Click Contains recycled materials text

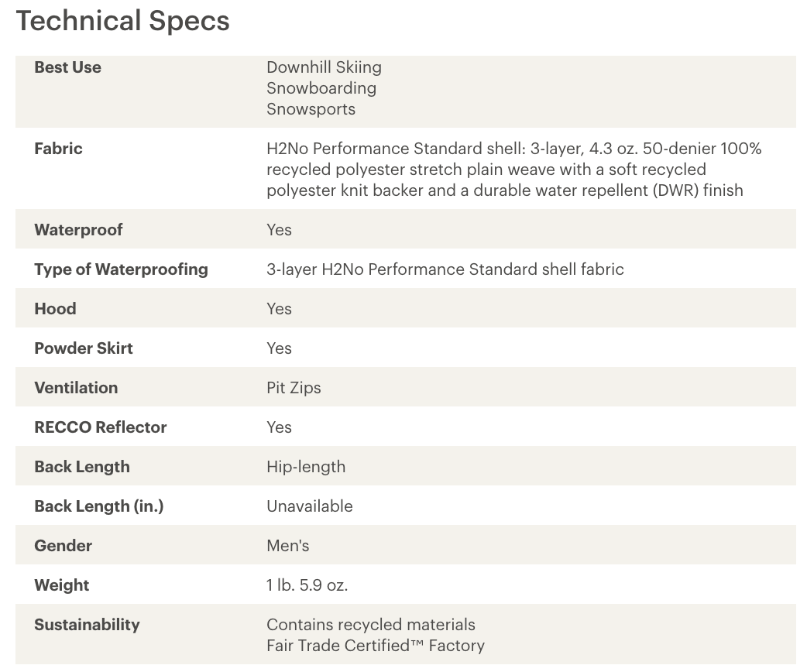(x=370, y=625)
